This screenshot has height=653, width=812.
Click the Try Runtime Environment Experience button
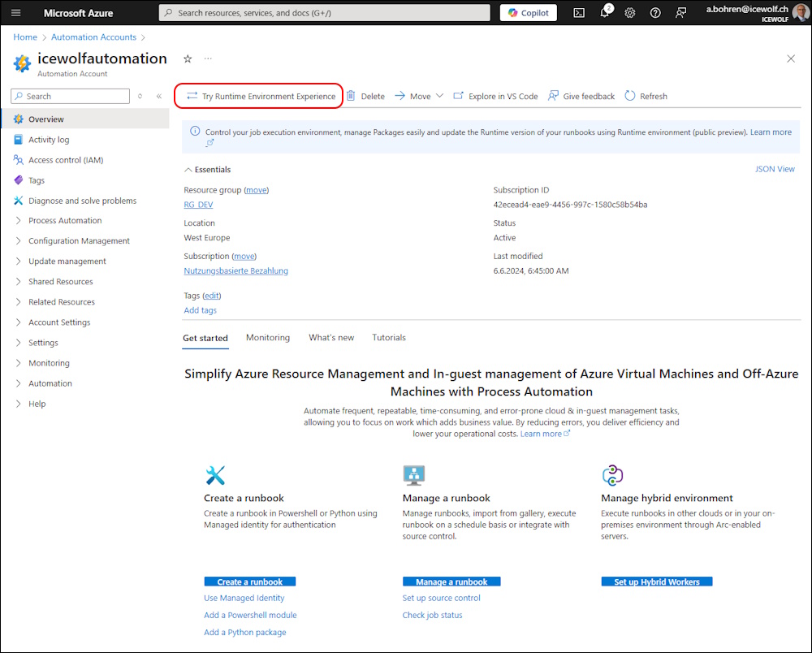pyautogui.click(x=261, y=97)
